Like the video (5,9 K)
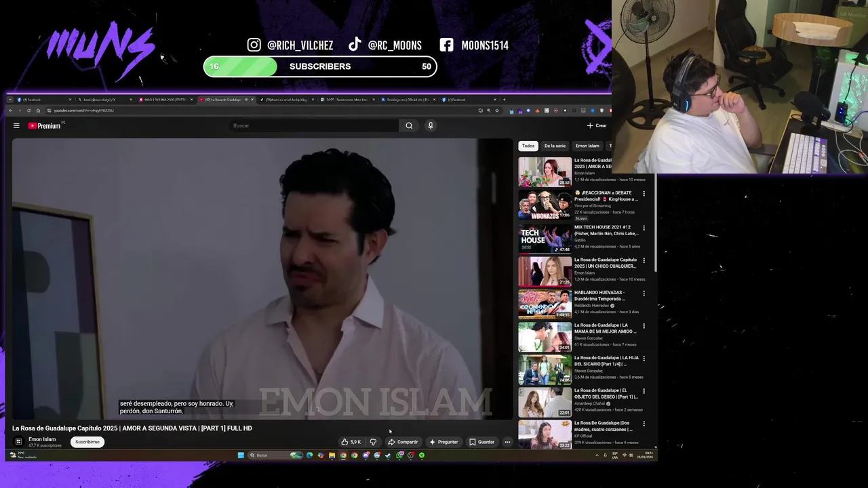This screenshot has width=868, height=488. point(351,442)
